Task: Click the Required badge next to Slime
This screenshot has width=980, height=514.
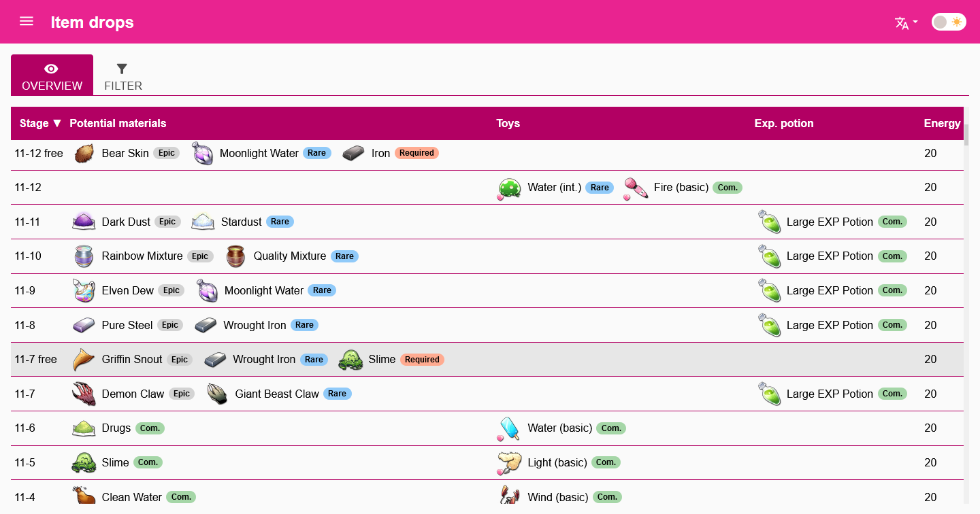Action: pos(422,359)
